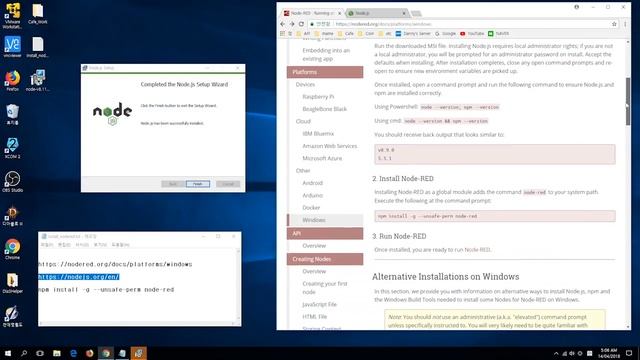Launch VNC Viewer from the desktop

click(12, 47)
